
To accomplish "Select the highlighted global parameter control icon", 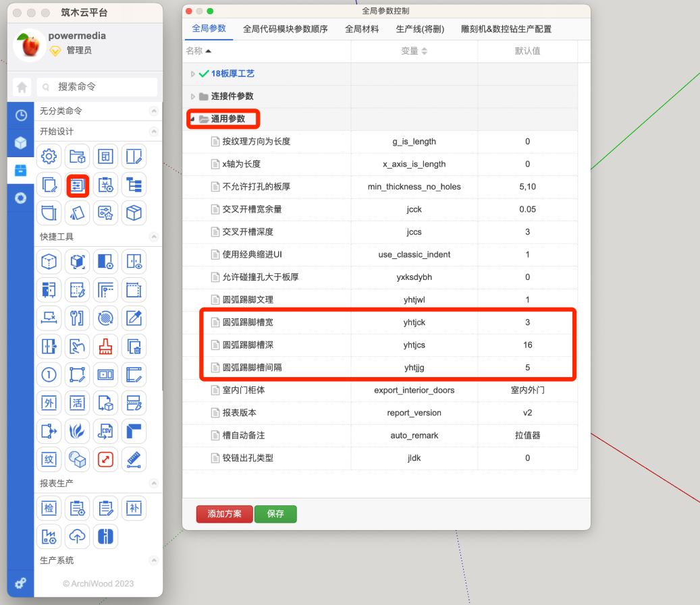I will point(77,183).
